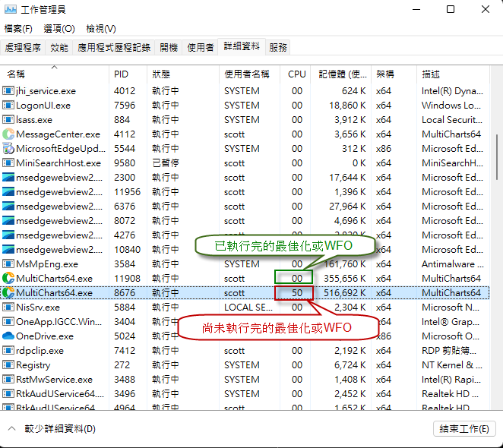The width and height of the screenshot is (503, 448).
Task: Switch to the 開機 tab
Action: tap(169, 48)
